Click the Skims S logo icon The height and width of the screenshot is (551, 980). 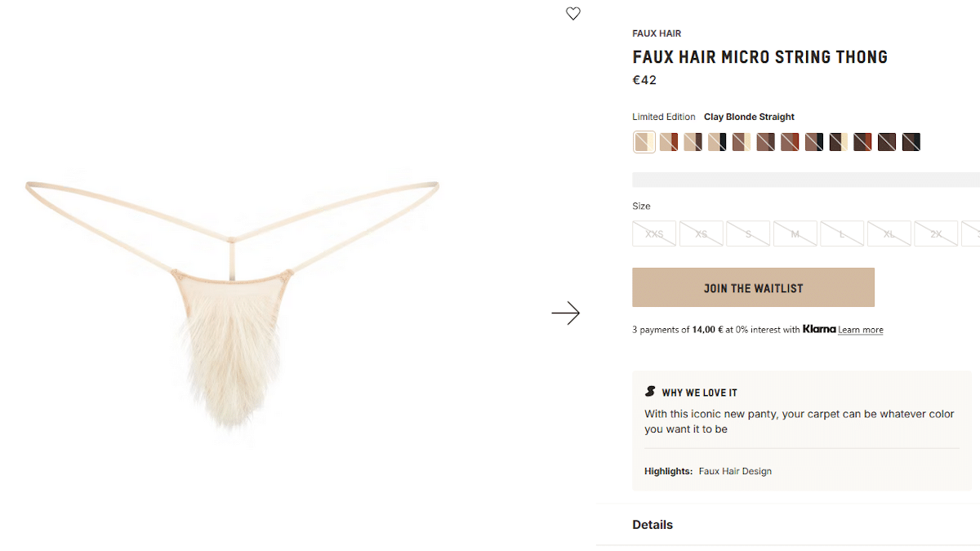pyautogui.click(x=650, y=392)
